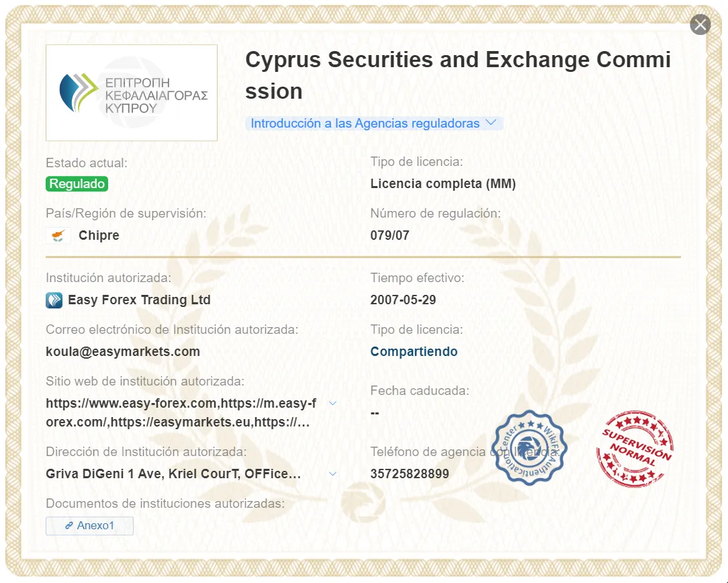Image resolution: width=728 pixels, height=583 pixels.
Task: Expand the authorized institution website list
Action: tap(332, 403)
